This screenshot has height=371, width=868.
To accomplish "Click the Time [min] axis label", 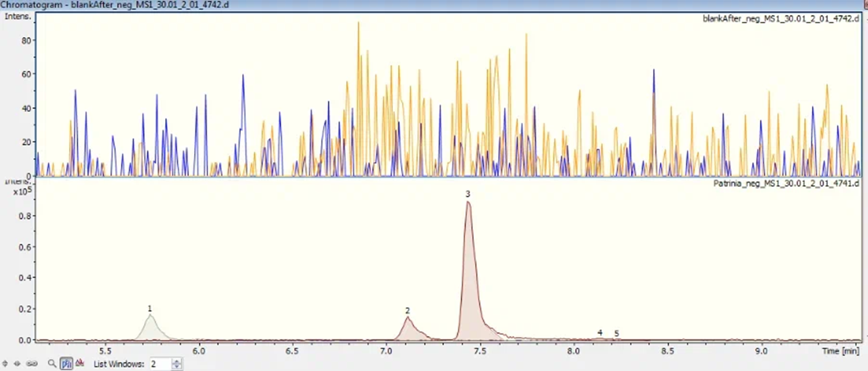I will [x=840, y=351].
